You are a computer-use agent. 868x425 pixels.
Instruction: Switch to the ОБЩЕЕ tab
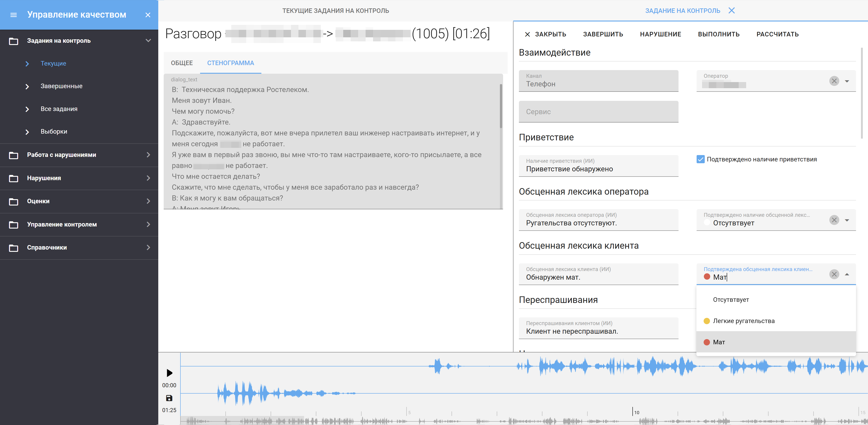182,63
